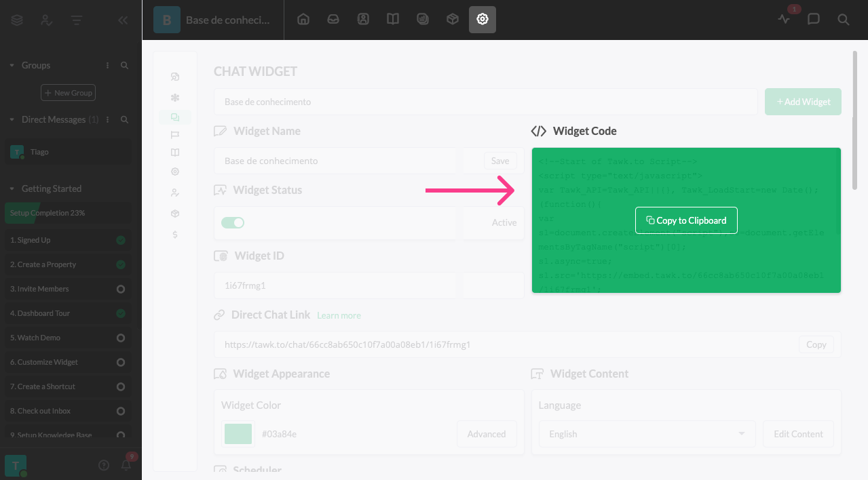Image resolution: width=868 pixels, height=480 pixels.
Task: Save the widget name
Action: pos(500,161)
